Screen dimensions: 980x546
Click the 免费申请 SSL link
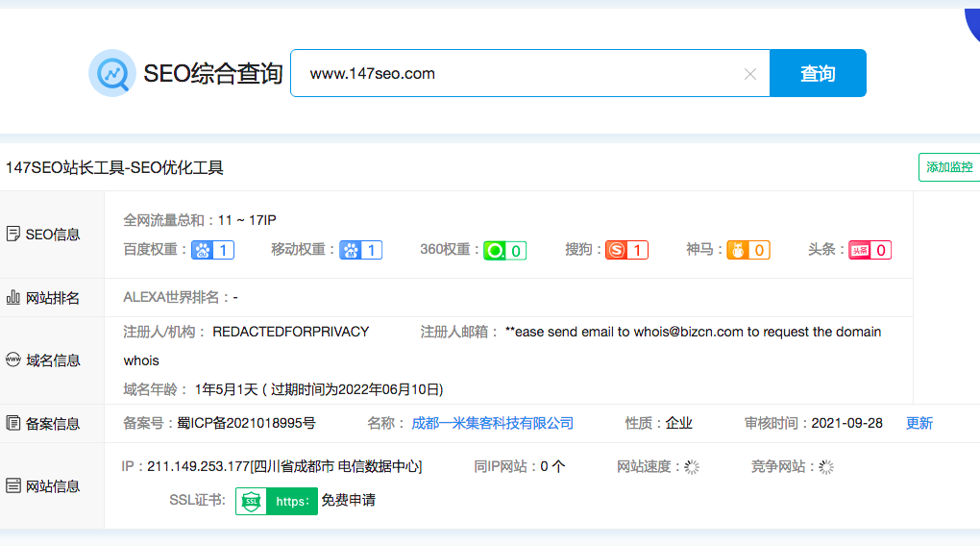click(x=348, y=501)
